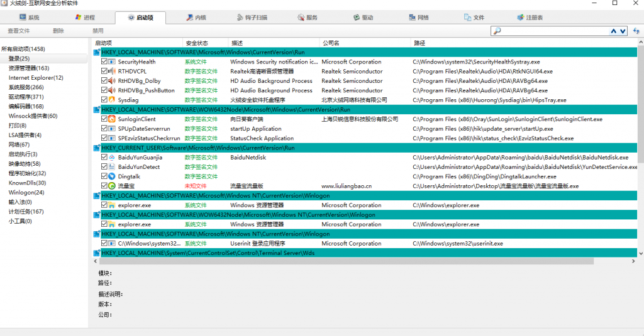
Task: Click the SecurityHealthSystray.exe path cell
Action: 476,62
